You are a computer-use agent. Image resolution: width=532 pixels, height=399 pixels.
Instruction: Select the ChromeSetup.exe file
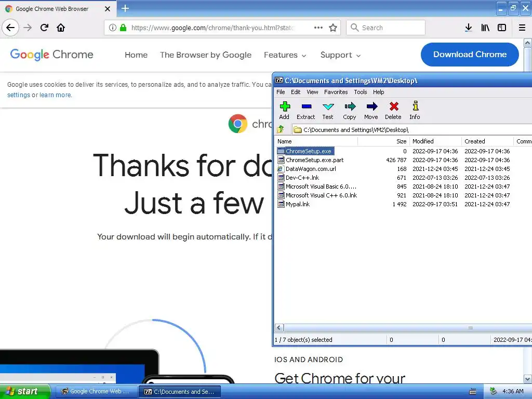(x=308, y=151)
